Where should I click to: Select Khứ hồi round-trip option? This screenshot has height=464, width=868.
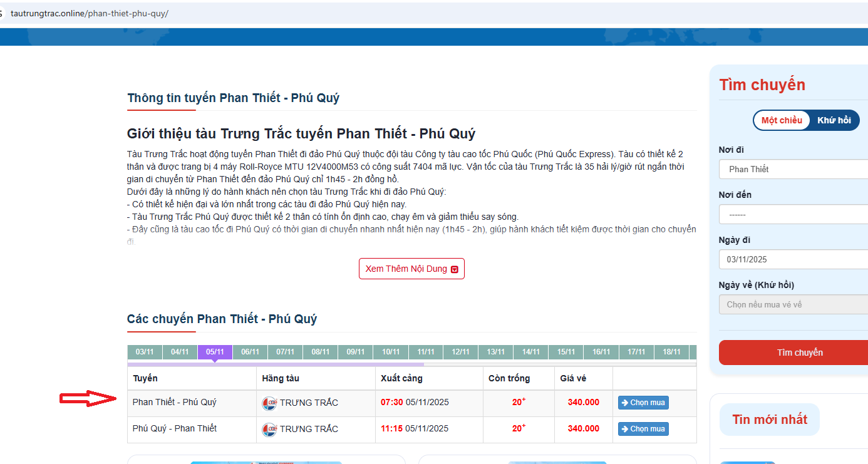834,120
